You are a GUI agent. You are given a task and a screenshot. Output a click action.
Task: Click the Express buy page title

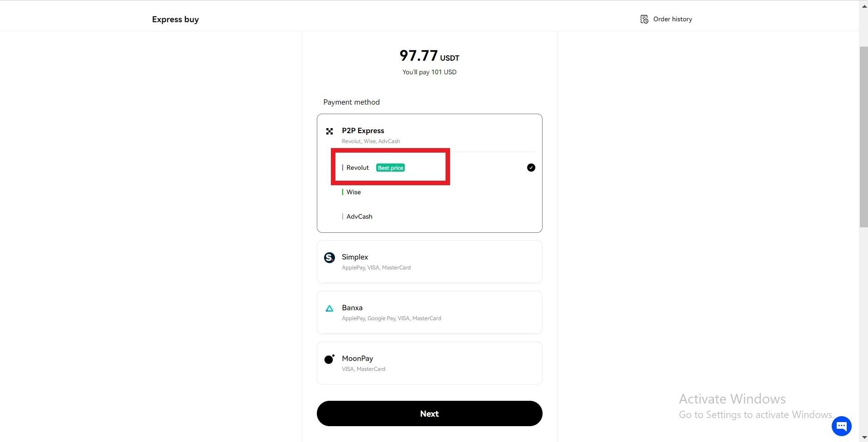[x=175, y=19]
